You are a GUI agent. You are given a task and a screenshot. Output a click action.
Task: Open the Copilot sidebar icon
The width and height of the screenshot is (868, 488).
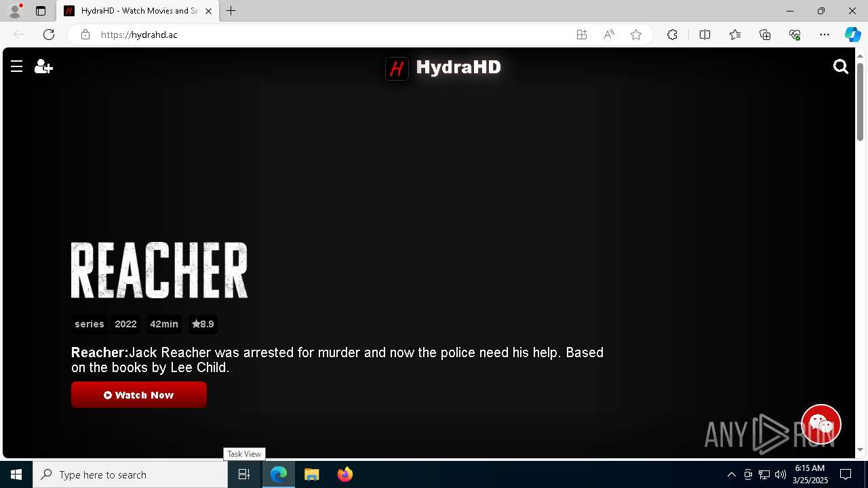point(852,35)
